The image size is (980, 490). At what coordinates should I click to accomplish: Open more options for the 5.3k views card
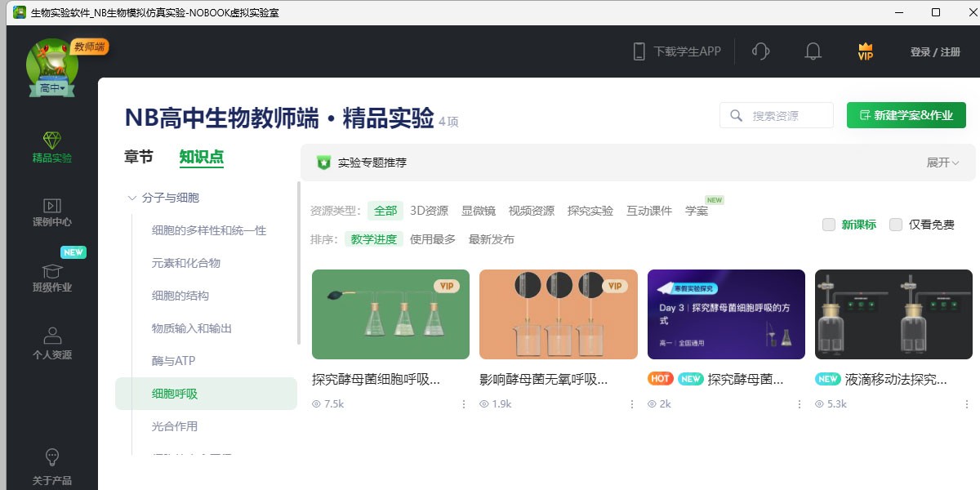pyautogui.click(x=967, y=404)
